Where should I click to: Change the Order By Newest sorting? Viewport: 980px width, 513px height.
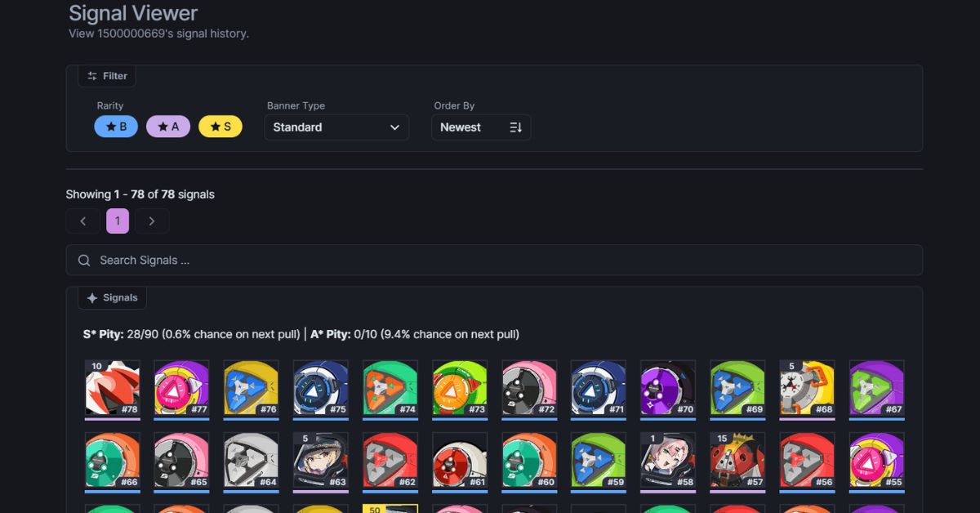[481, 127]
